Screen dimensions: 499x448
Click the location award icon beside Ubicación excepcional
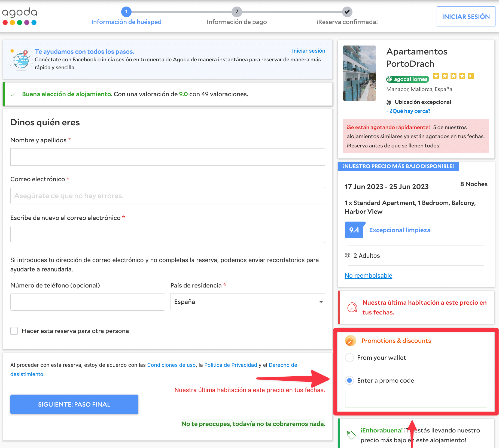click(389, 102)
